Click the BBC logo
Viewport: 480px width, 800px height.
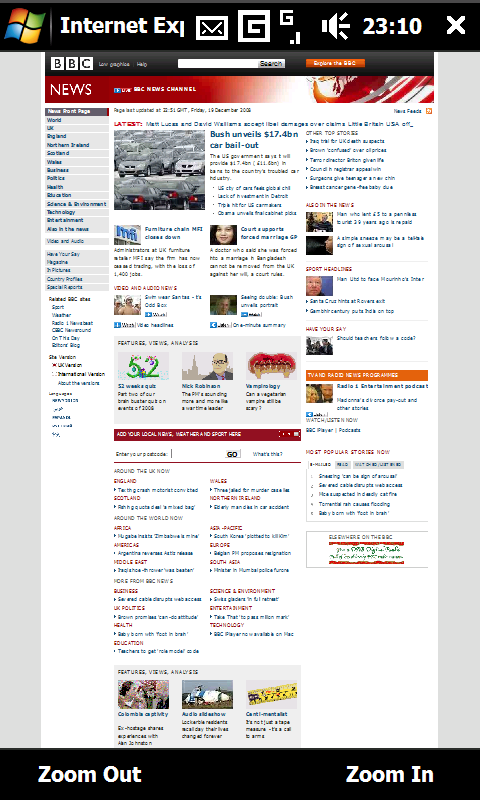click(x=71, y=64)
